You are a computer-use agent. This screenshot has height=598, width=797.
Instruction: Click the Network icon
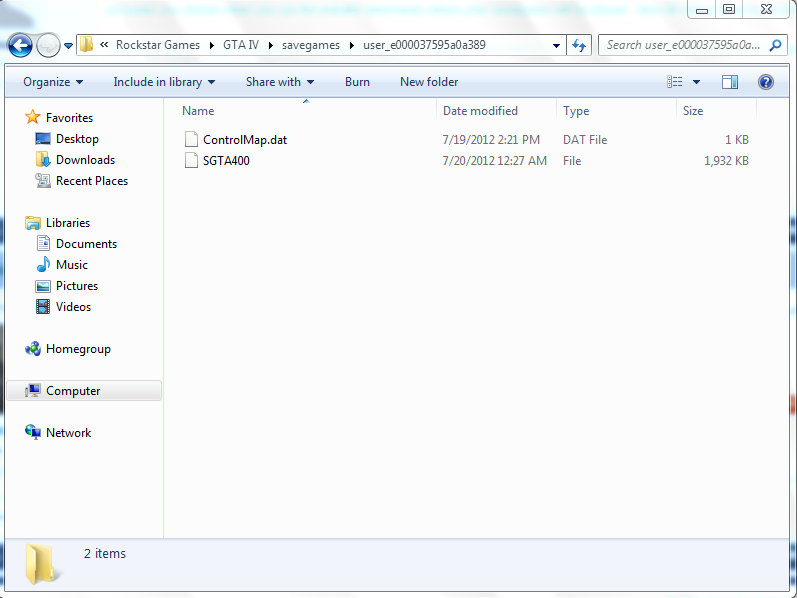tap(33, 432)
